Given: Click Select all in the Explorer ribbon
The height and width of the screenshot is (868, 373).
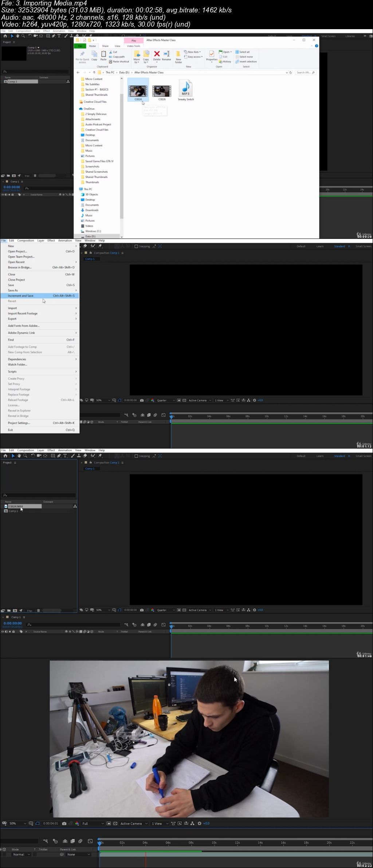Looking at the screenshot, I should click(243, 52).
